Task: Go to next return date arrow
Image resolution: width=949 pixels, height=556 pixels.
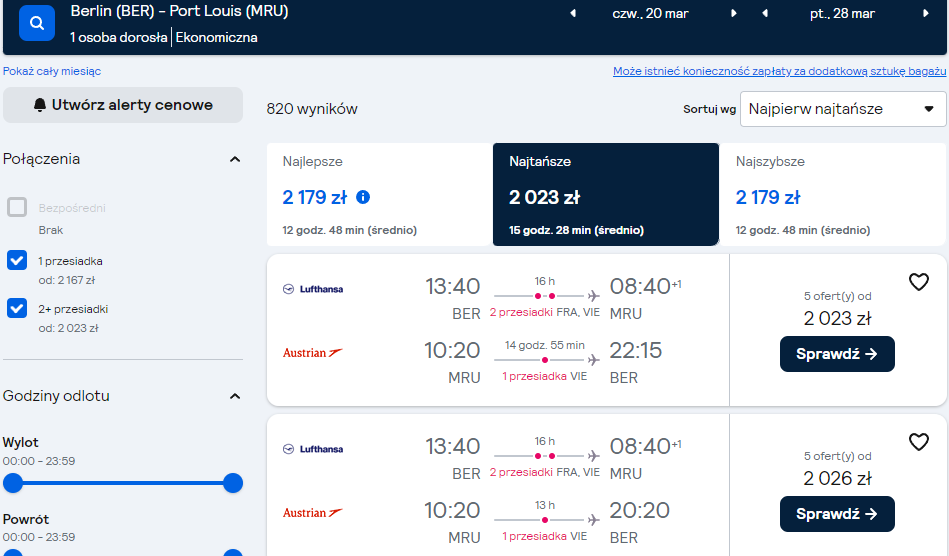Action: pos(925,13)
